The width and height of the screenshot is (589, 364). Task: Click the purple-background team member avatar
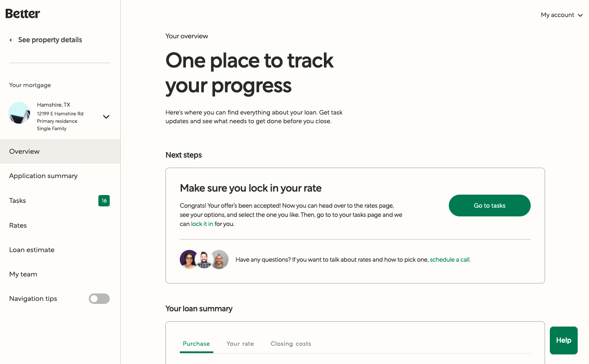[189, 260]
